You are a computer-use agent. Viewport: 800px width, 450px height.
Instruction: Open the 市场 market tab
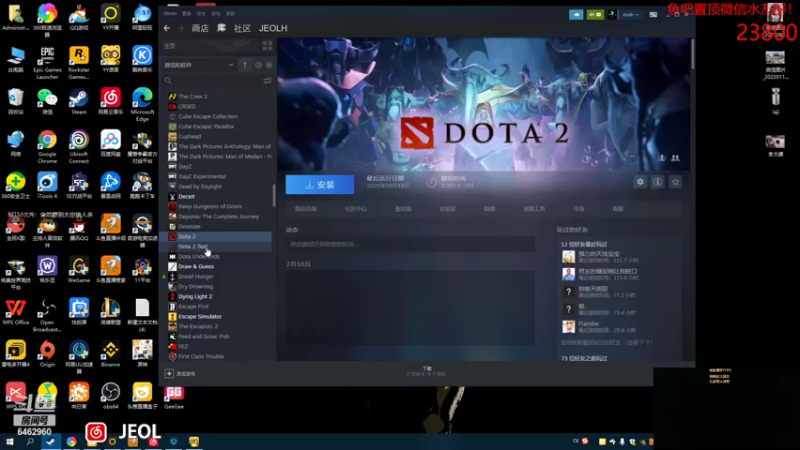579,209
